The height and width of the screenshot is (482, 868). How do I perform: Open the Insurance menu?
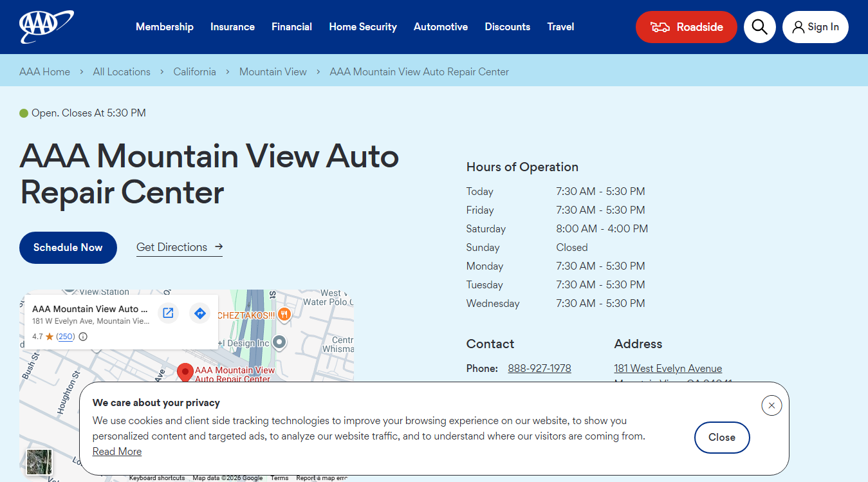coord(232,27)
